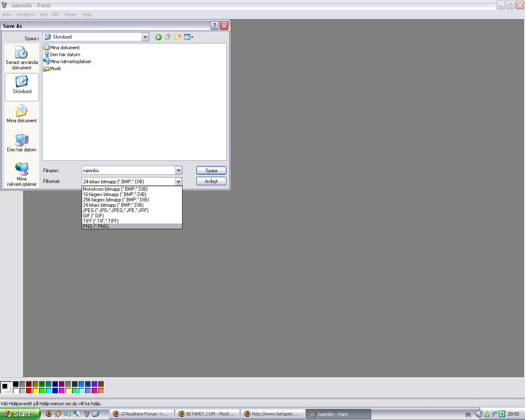Open Mina nätverksplatser in the places bar
The image size is (525, 420).
pyautogui.click(x=22, y=174)
